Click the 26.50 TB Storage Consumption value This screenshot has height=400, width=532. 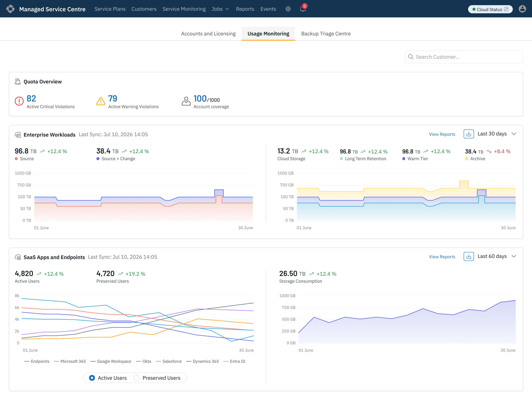[292, 274]
